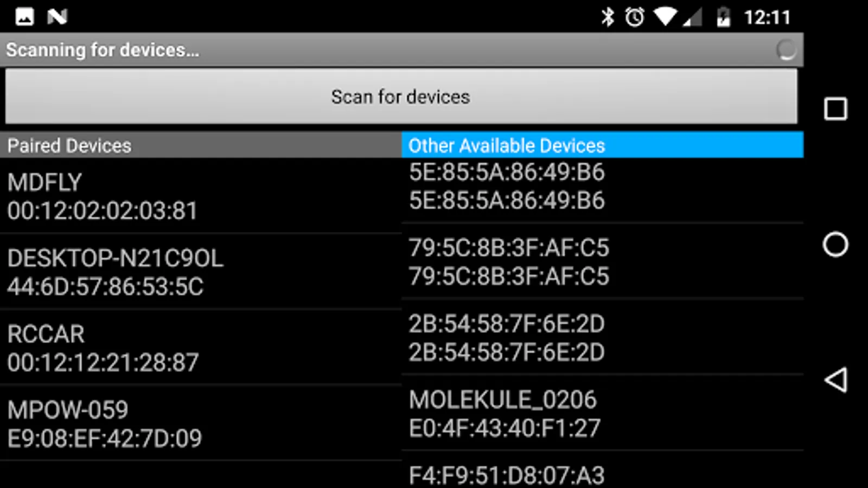Tap the alarm clock status icon
Screen dimensions: 868x488
(x=634, y=17)
